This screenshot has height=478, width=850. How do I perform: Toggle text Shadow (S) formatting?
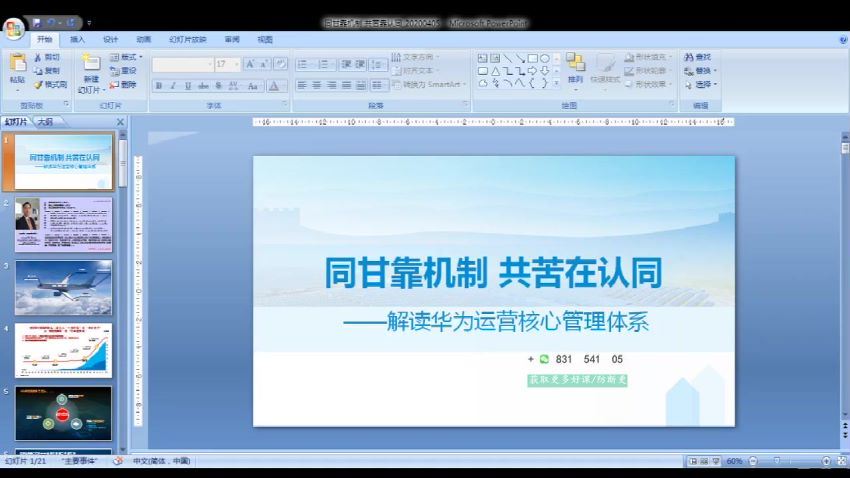click(x=218, y=86)
